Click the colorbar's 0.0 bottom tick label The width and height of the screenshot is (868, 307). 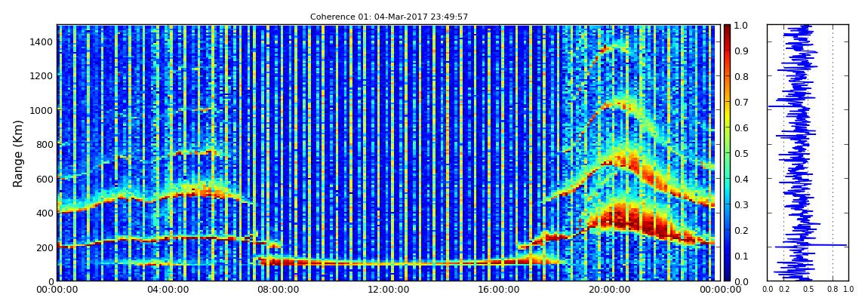(x=740, y=281)
